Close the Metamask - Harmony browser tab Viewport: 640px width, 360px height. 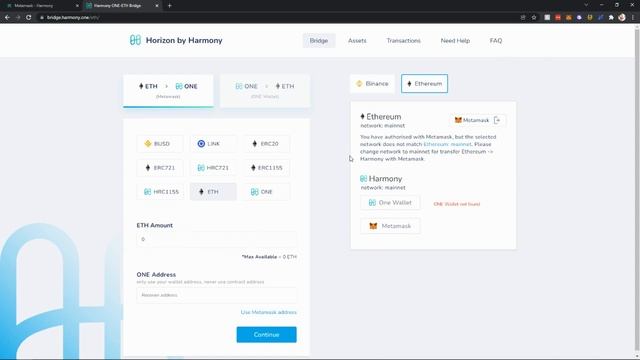(77, 6)
